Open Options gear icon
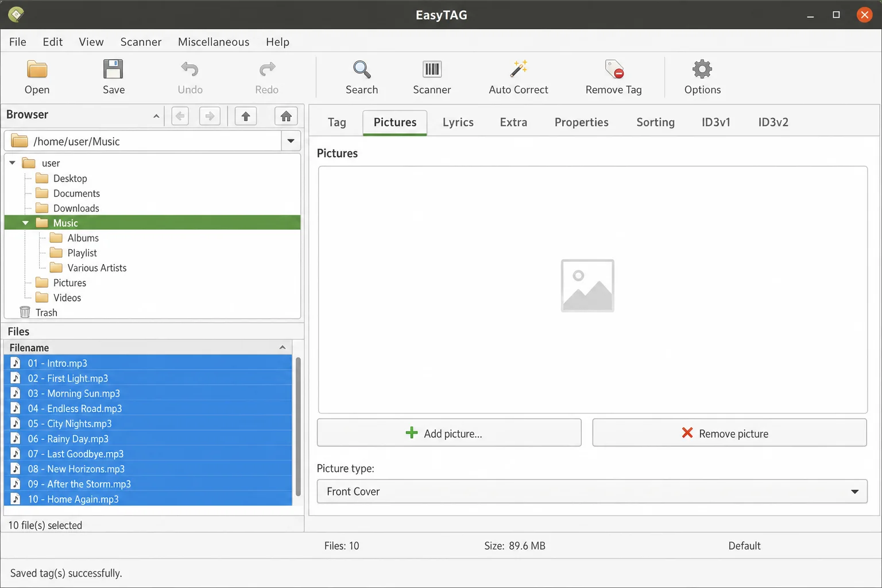 (x=702, y=69)
